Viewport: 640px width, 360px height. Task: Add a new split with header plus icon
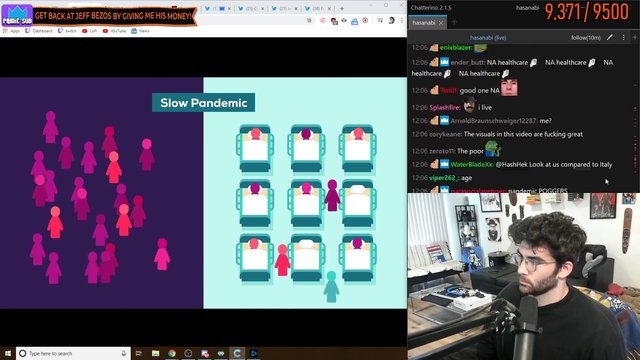[635, 37]
